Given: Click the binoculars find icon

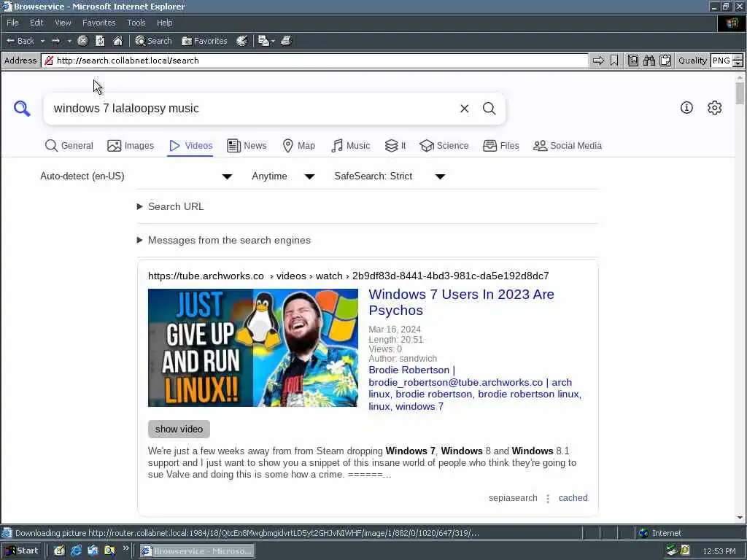Looking at the screenshot, I should click(x=649, y=61).
